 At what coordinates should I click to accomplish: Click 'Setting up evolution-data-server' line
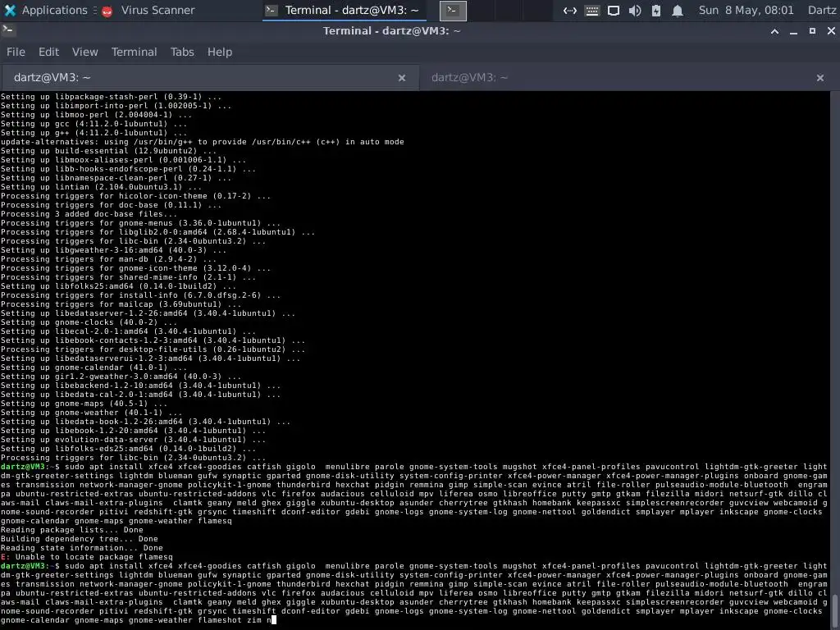coord(134,440)
